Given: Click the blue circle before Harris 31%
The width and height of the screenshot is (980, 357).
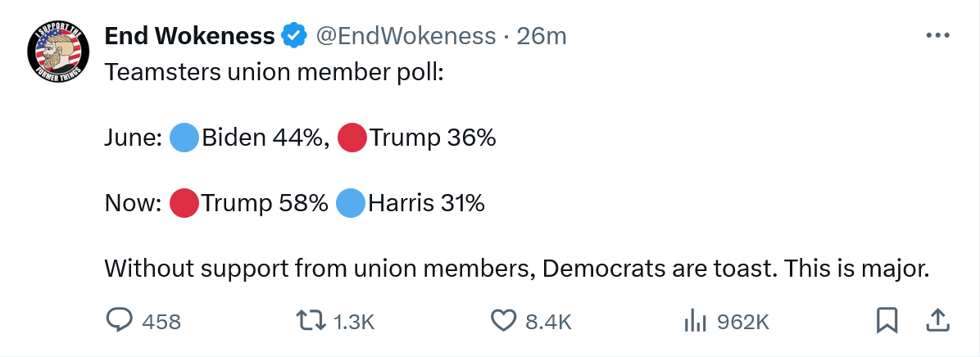Looking at the screenshot, I should (351, 202).
